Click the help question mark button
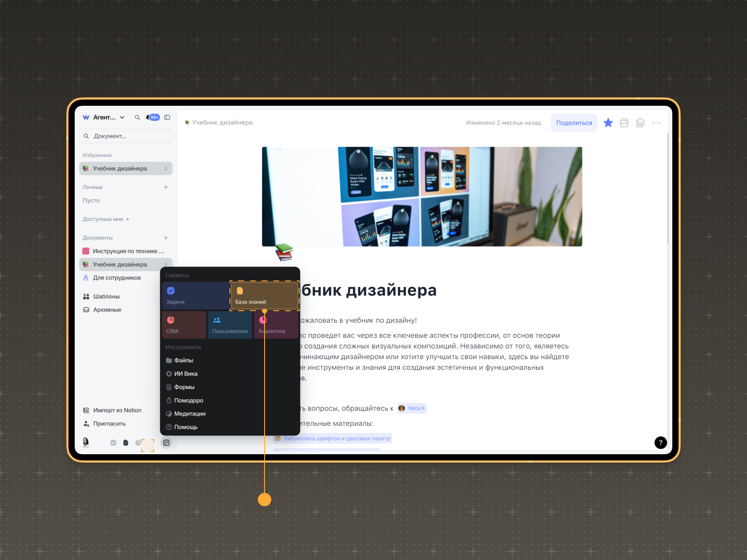Viewport: 747px width, 560px height. click(660, 443)
